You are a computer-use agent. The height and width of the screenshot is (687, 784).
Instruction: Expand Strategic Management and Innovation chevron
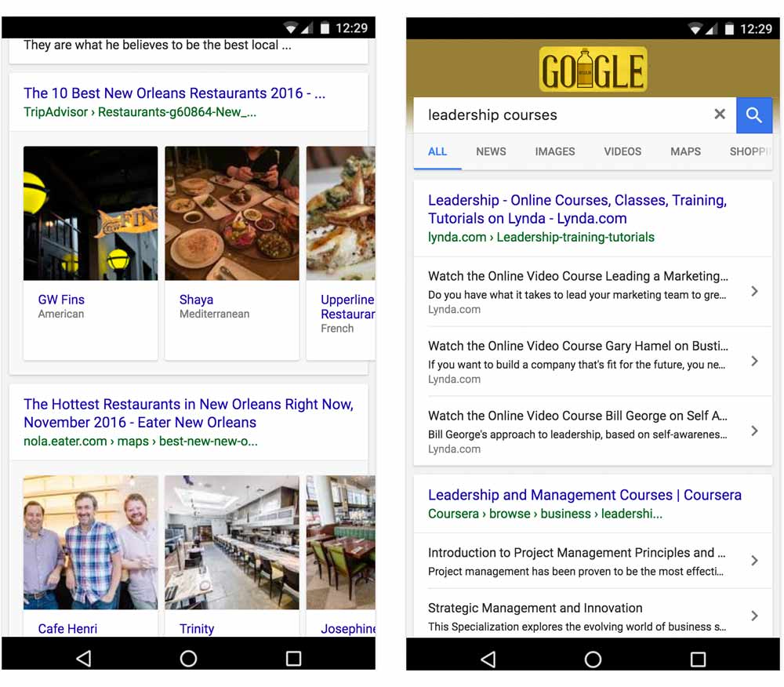754,616
